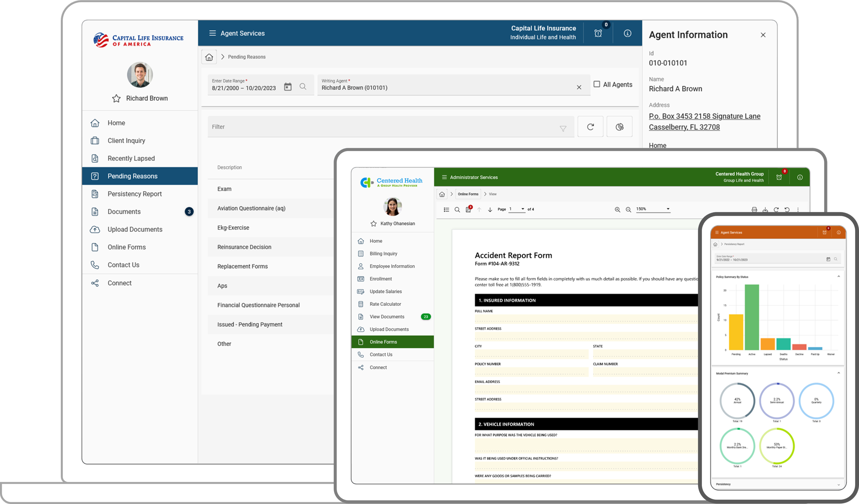Image resolution: width=859 pixels, height=504 pixels.
Task: Toggle the favorite star next to Richard Brown
Action: pos(116,99)
